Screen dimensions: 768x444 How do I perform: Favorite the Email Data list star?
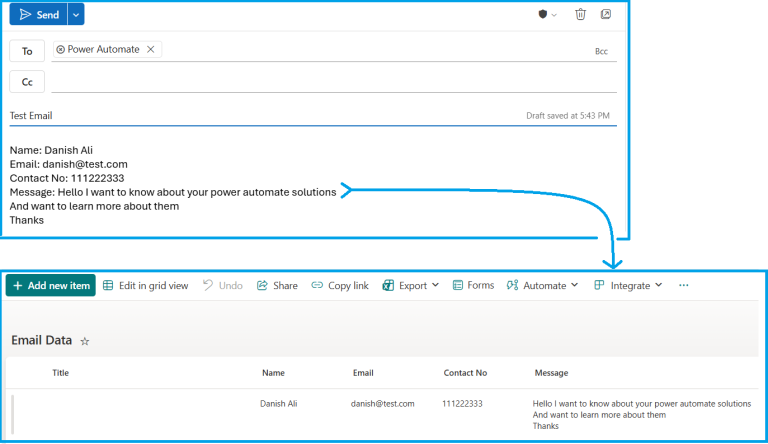point(85,341)
